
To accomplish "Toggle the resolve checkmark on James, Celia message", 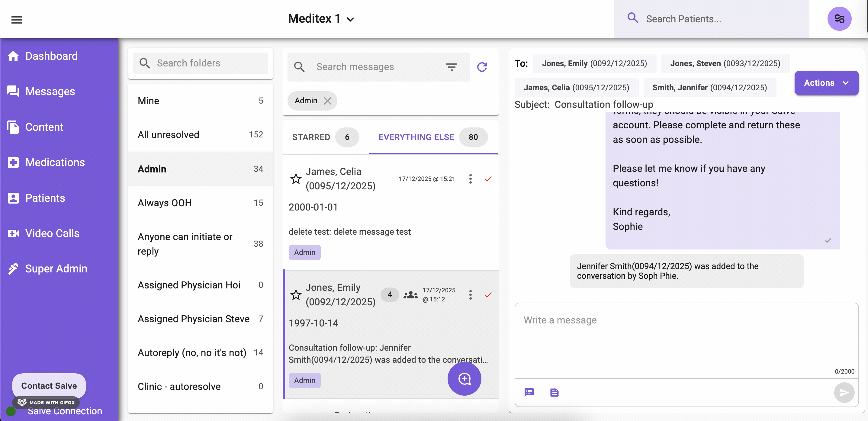I will 488,179.
